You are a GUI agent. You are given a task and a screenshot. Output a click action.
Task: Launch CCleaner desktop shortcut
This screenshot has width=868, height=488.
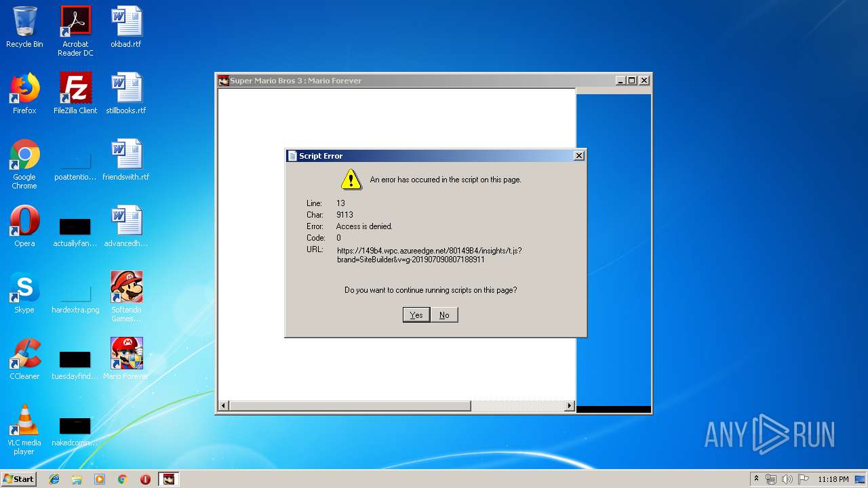(x=24, y=359)
